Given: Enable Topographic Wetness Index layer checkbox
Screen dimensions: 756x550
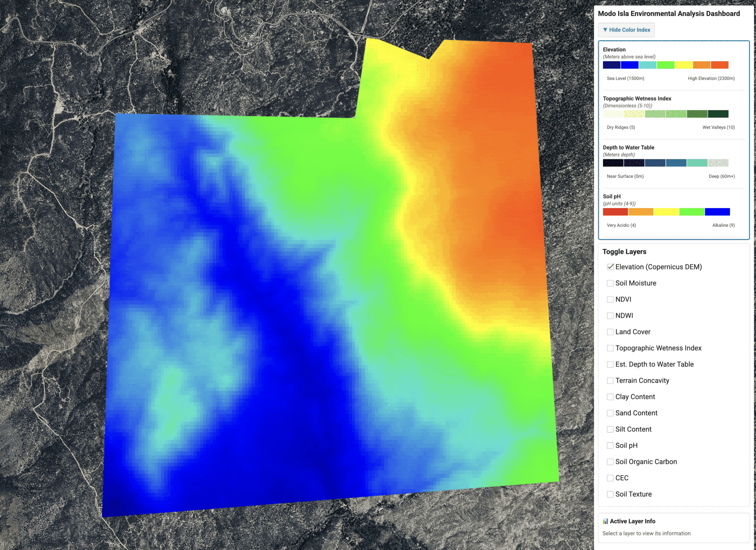Looking at the screenshot, I should 610,348.
